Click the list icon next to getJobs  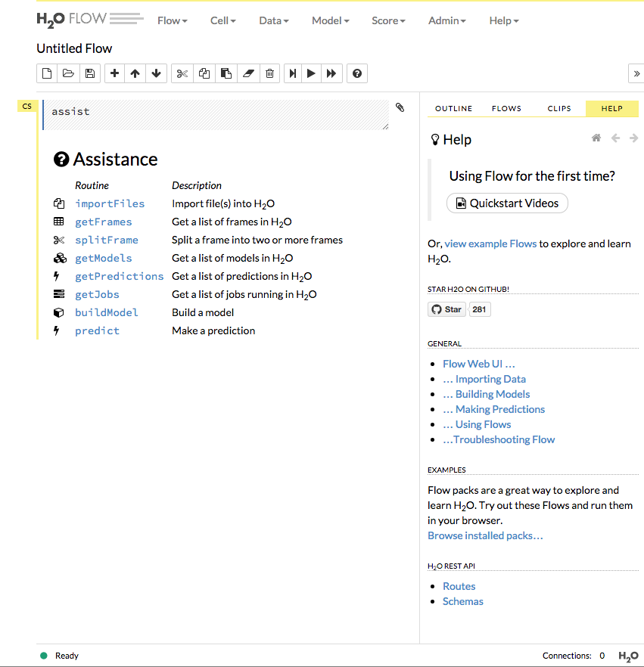tap(59, 294)
